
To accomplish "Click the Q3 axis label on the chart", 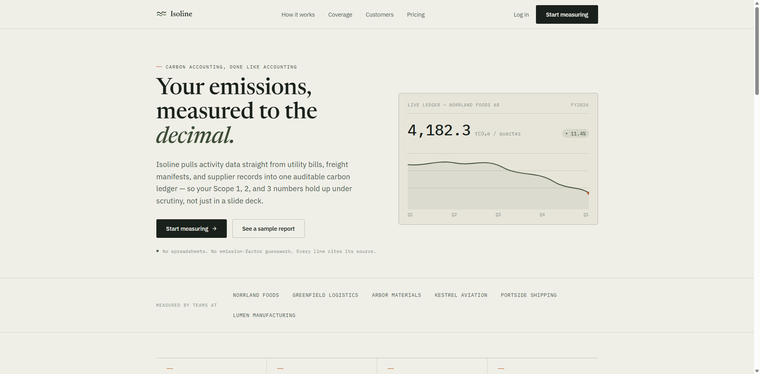I will [x=498, y=215].
